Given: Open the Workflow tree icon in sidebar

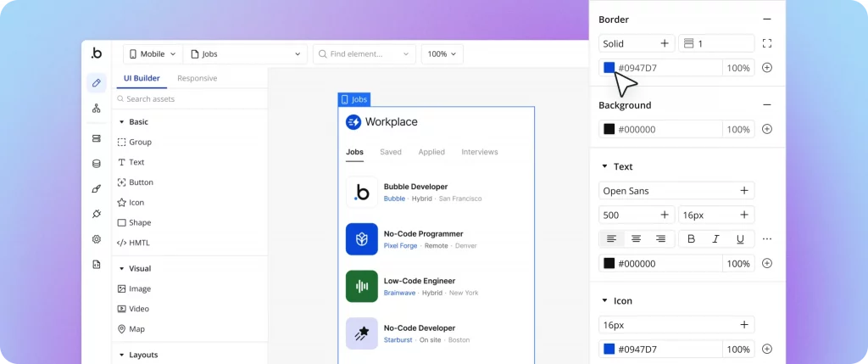Looking at the screenshot, I should point(97,108).
